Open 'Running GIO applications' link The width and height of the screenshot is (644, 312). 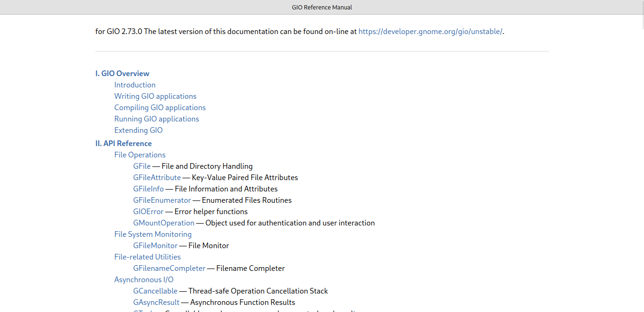point(157,119)
